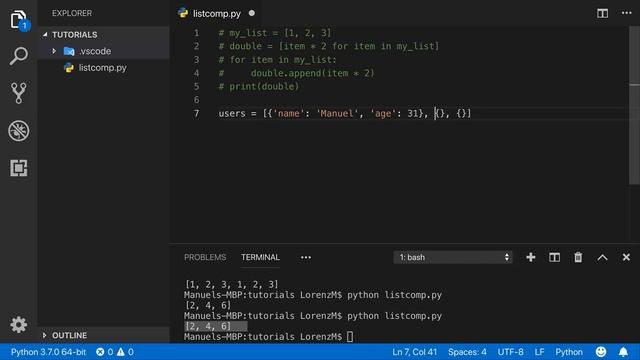The image size is (640, 360).
Task: Click the 'Manuel' string on line 7
Action: pyautogui.click(x=337, y=113)
